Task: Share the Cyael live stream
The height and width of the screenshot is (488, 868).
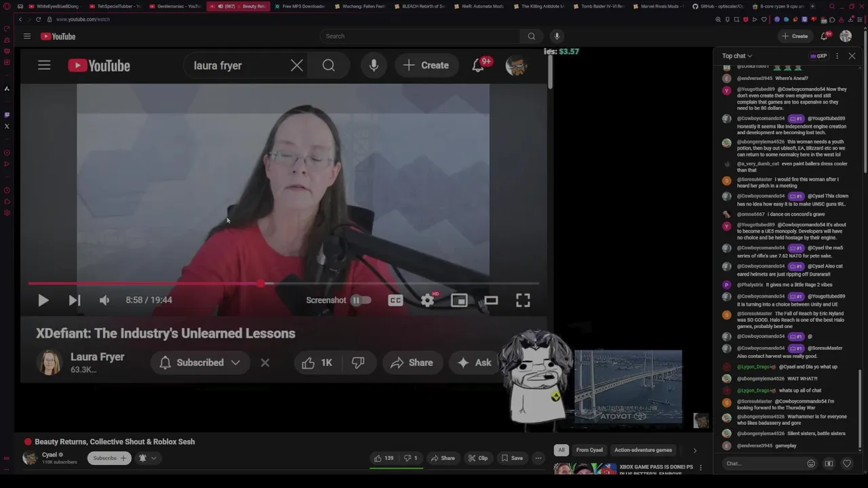Action: click(443, 458)
